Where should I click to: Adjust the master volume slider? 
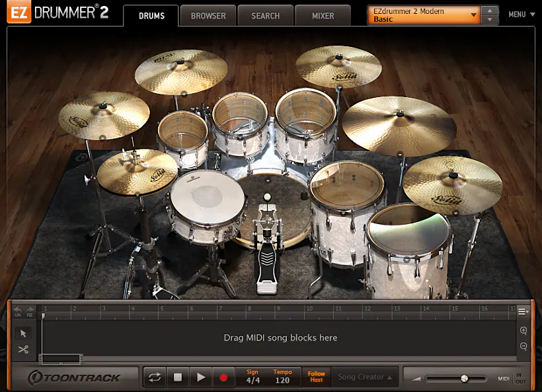point(464,379)
